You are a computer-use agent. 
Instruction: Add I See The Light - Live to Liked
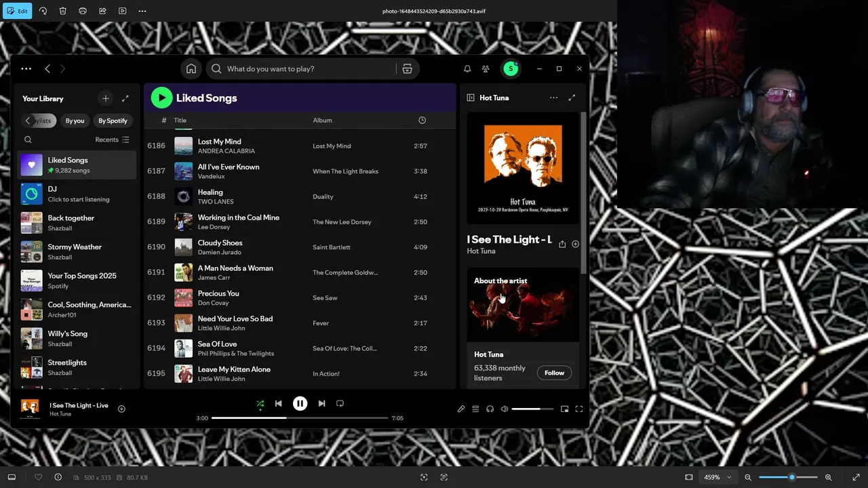(121, 409)
